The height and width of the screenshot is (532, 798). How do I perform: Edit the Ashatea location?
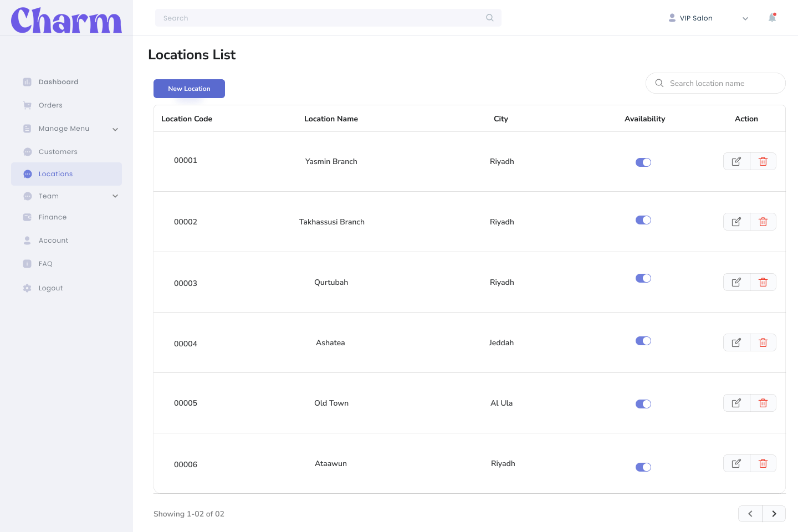click(x=736, y=342)
